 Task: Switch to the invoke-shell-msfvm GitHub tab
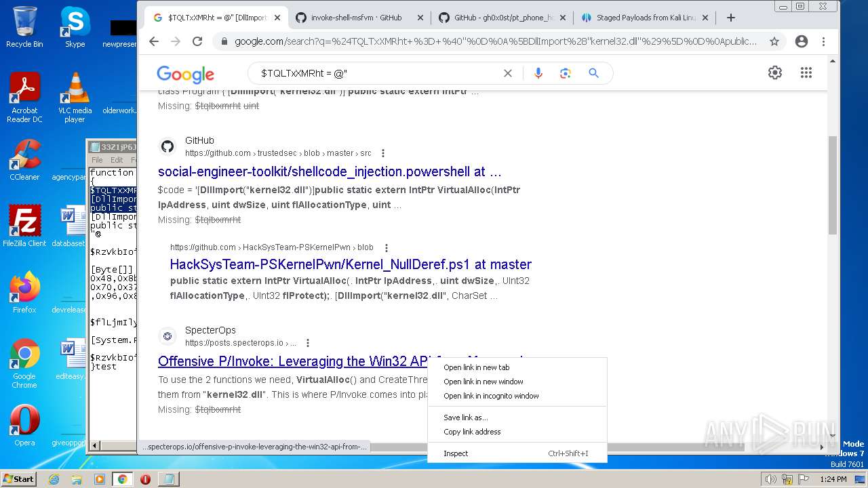click(x=358, y=18)
